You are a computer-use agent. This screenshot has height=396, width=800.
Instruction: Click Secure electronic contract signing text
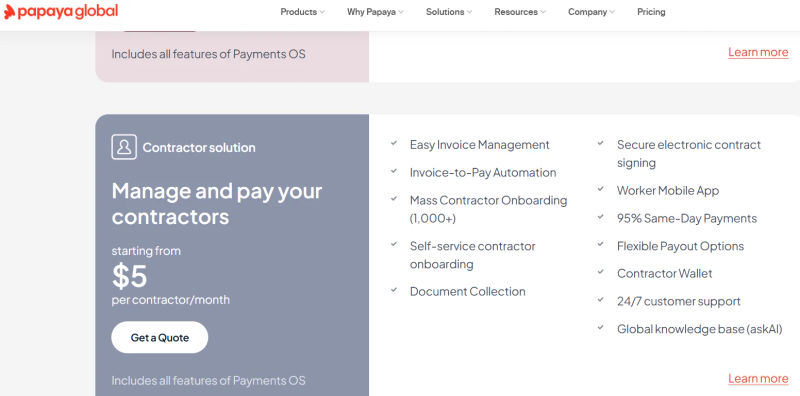tap(689, 154)
